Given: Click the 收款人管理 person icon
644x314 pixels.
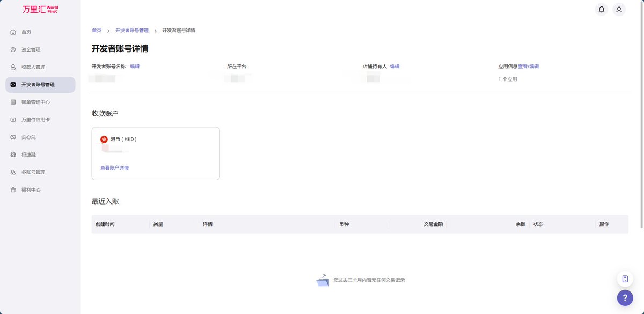Looking at the screenshot, I should [x=13, y=67].
